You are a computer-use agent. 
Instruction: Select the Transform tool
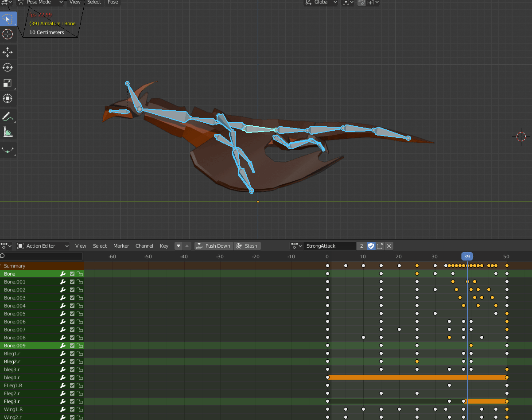pyautogui.click(x=8, y=98)
